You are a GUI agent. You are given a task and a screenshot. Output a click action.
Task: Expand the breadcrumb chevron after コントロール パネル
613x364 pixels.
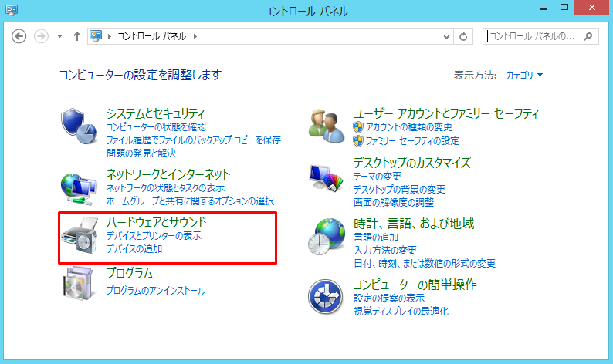pos(195,36)
